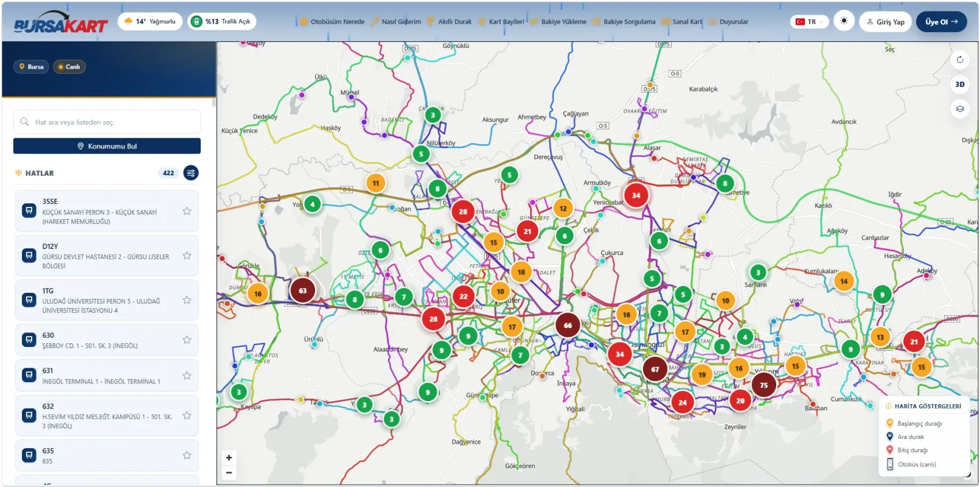Select the 35SE bus line icon

[x=29, y=211]
